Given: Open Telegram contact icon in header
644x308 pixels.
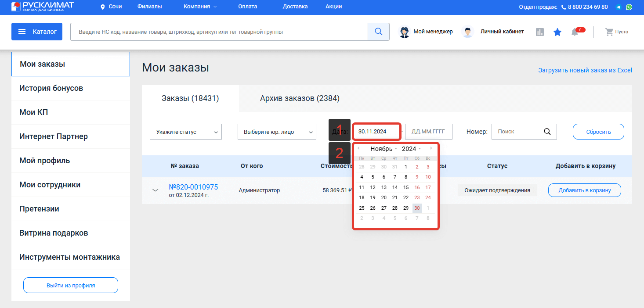Looking at the screenshot, I should (619, 7).
